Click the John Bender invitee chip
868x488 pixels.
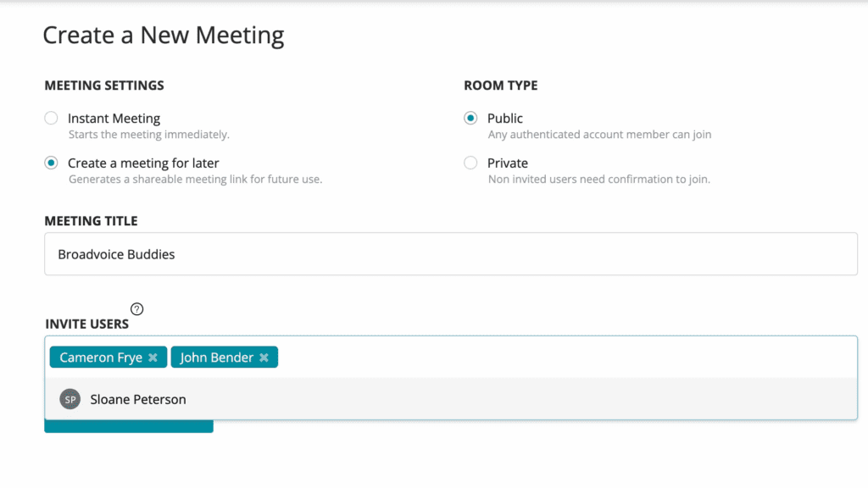tap(216, 357)
